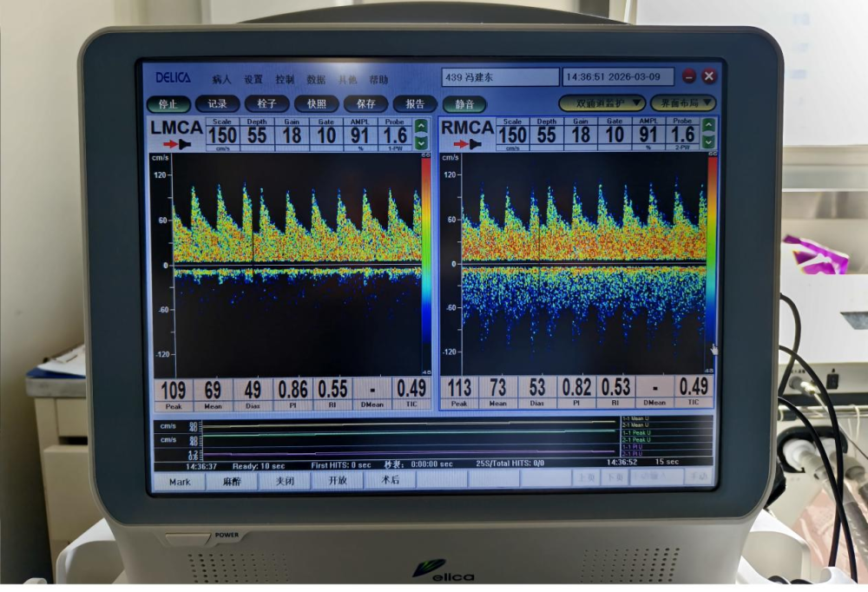This screenshot has width=868, height=592.
Task: Click the RMCA Scale value 150
Action: [x=512, y=135]
